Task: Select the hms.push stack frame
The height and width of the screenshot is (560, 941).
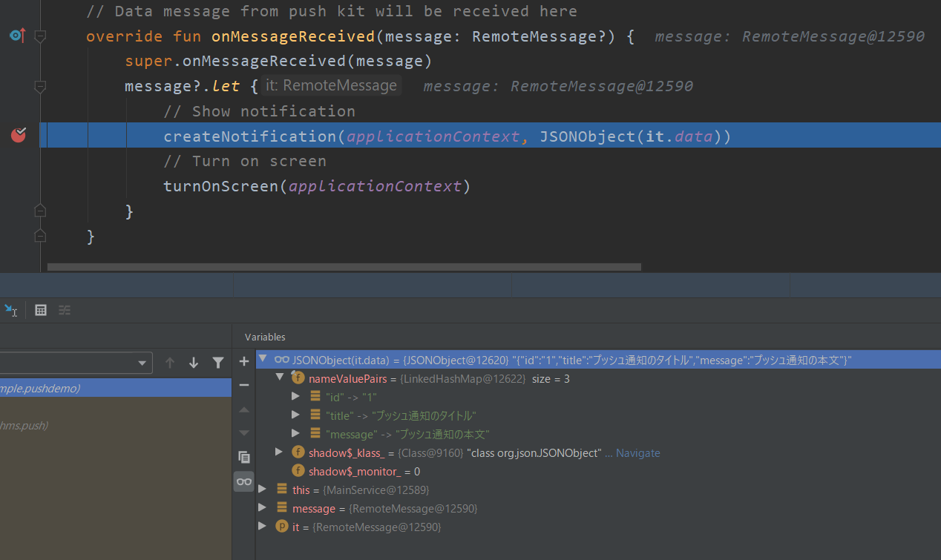Action: point(116,425)
